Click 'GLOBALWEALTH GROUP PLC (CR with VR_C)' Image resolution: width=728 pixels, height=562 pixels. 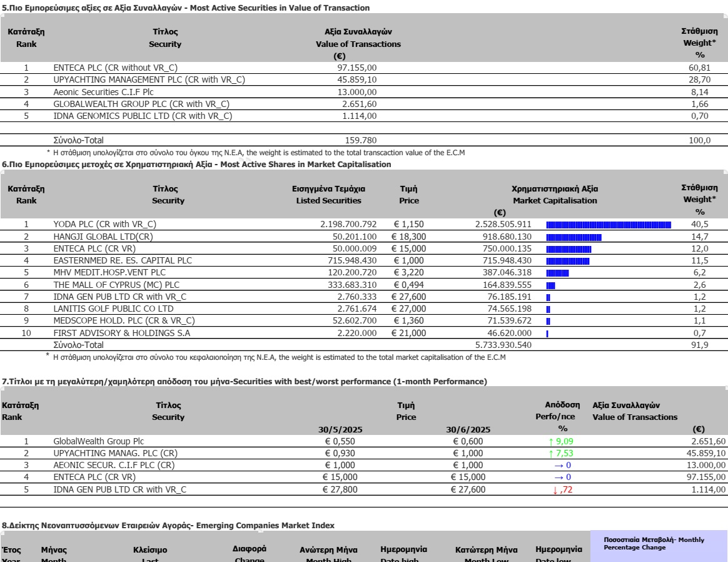[141, 104]
